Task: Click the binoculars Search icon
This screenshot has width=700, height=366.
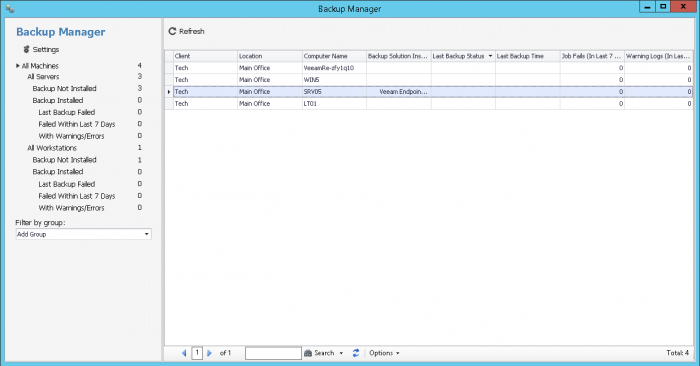Action: click(308, 353)
